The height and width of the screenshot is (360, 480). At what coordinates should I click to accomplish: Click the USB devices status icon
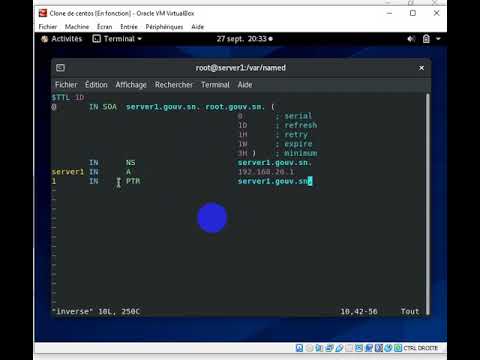point(339,348)
